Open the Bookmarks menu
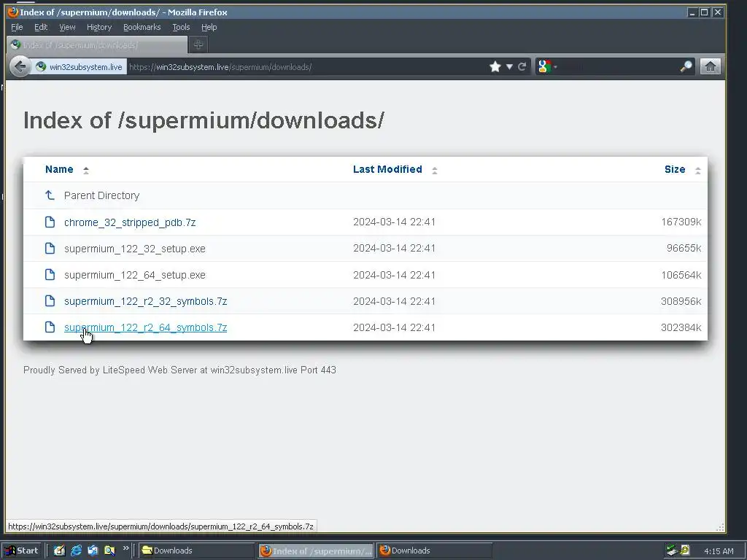The width and height of the screenshot is (747, 560). [142, 27]
